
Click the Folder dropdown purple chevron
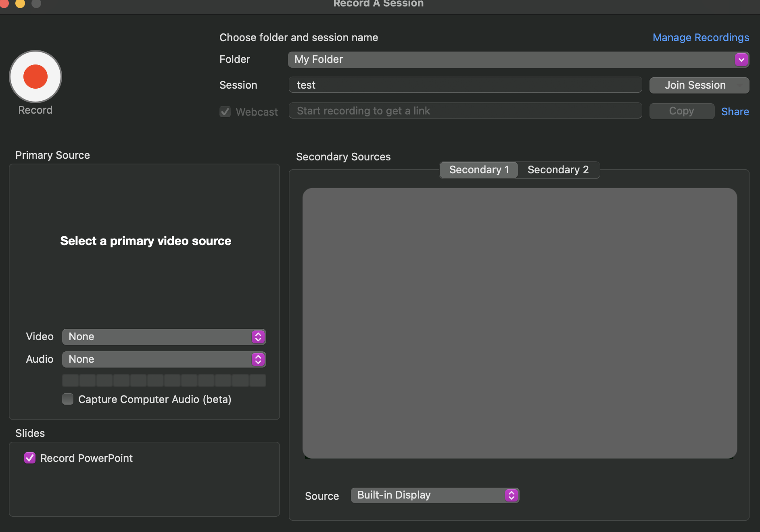pyautogui.click(x=741, y=60)
